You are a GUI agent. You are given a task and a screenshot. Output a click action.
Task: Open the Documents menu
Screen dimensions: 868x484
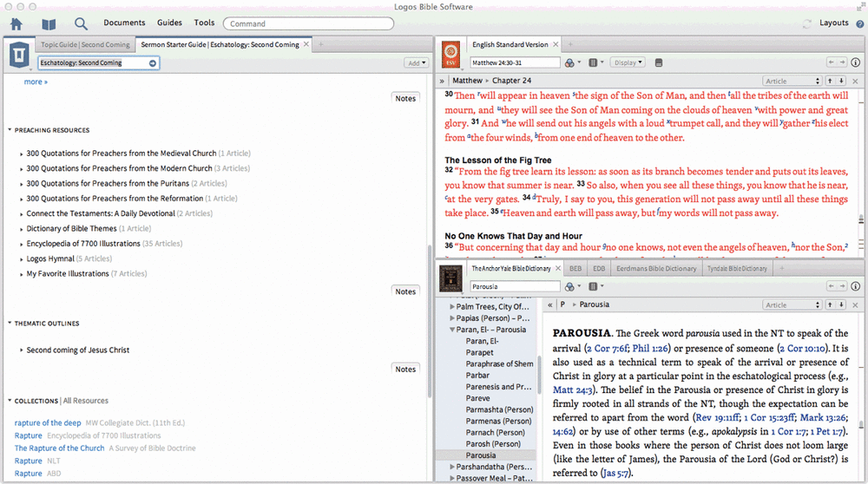(x=124, y=23)
